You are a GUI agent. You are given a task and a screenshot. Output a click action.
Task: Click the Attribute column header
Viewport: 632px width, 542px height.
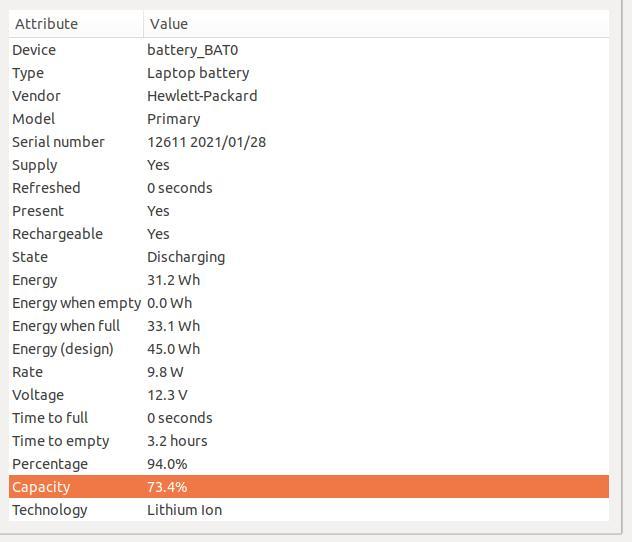click(x=76, y=24)
